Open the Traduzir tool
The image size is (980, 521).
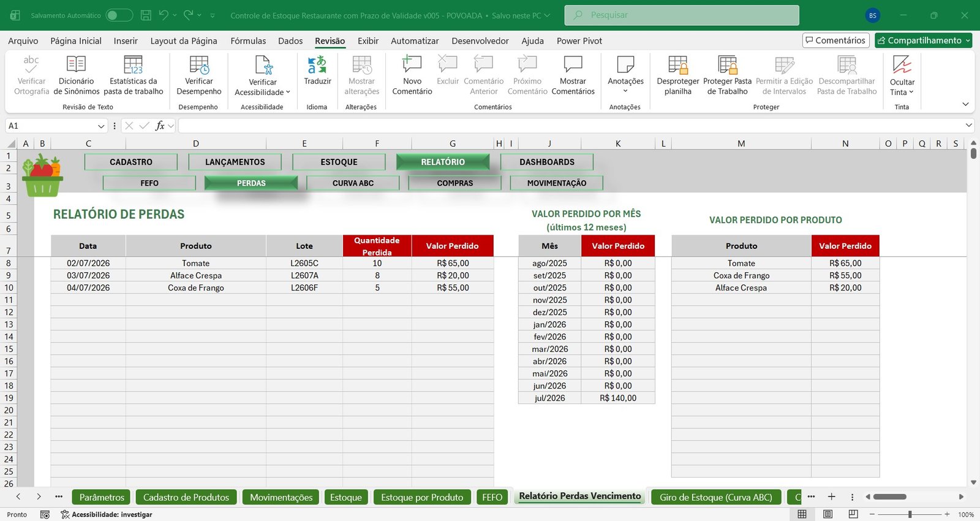[317, 70]
